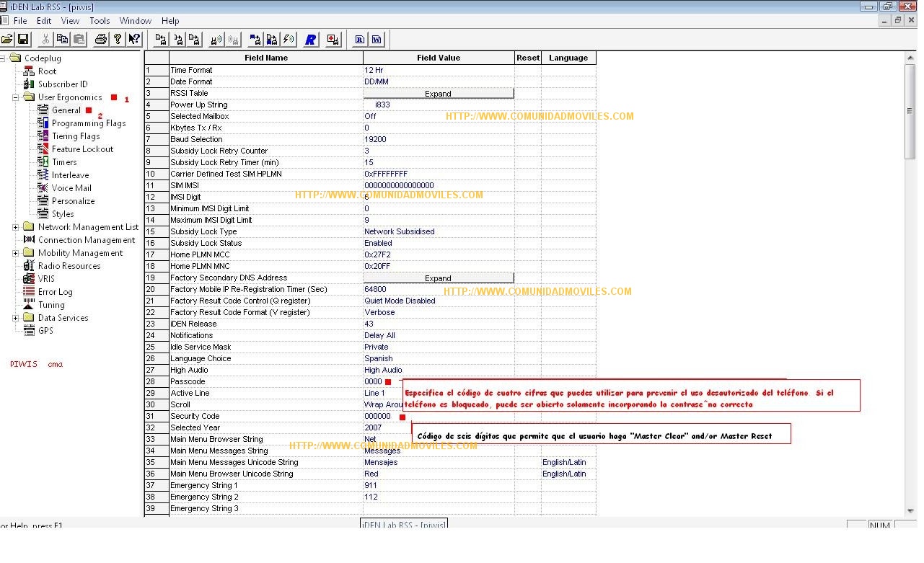Click the Print toolbar icon
Image resolution: width=924 pixels, height=563 pixels.
[101, 39]
